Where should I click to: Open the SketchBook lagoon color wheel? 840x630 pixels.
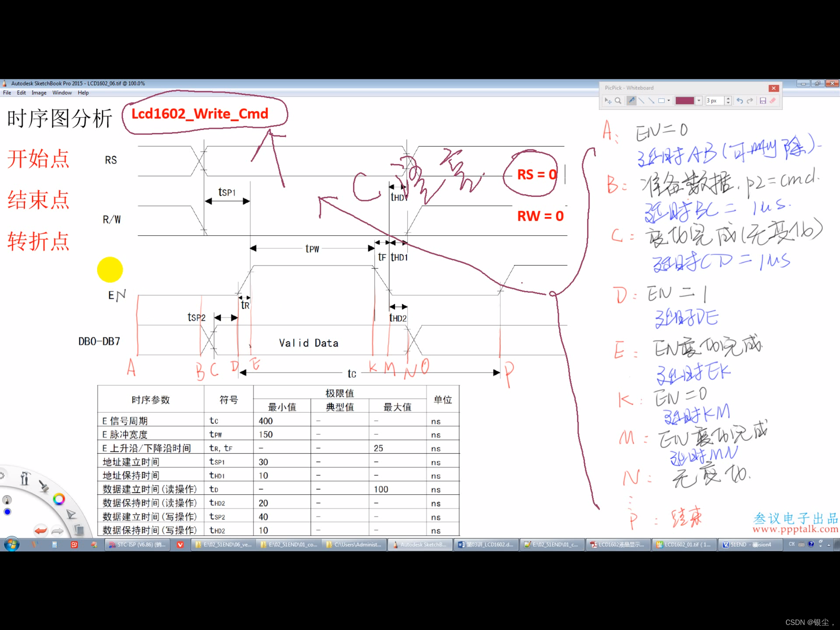(59, 499)
